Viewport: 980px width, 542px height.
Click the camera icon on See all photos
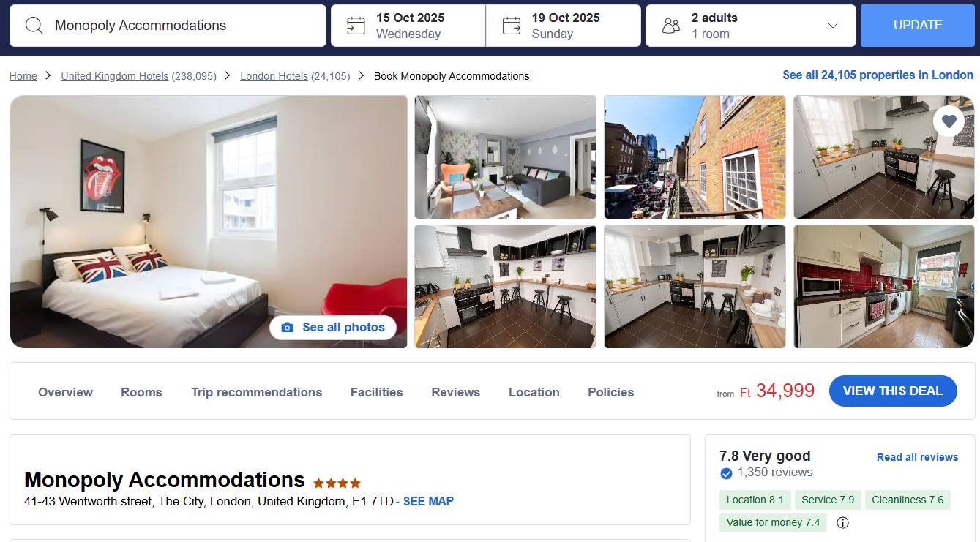288,328
